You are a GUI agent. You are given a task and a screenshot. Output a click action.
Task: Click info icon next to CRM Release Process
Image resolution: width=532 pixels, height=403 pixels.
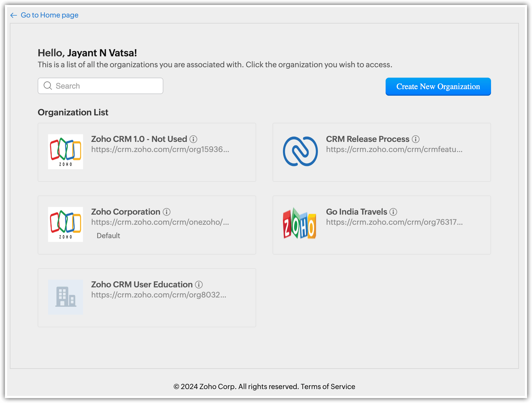coord(416,139)
